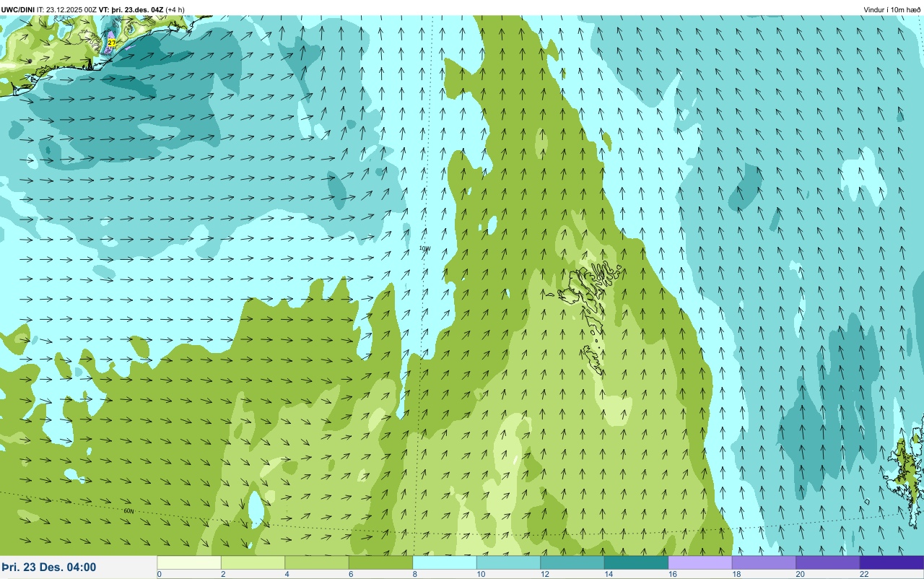Click the legend value "18"
Screen dimensions: 924x579
click(736, 574)
